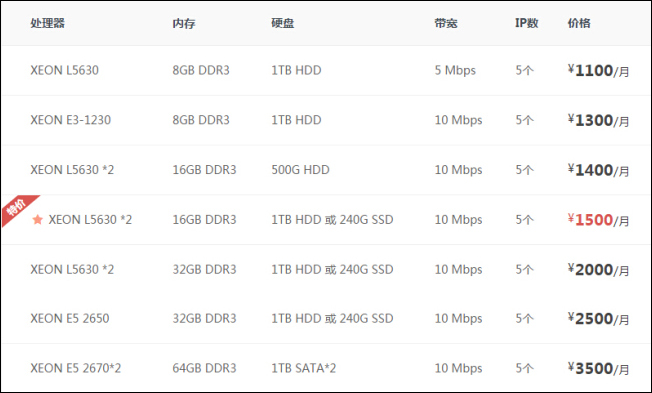Select the 500G HDD disk cell
The image size is (652, 393).
[300, 170]
